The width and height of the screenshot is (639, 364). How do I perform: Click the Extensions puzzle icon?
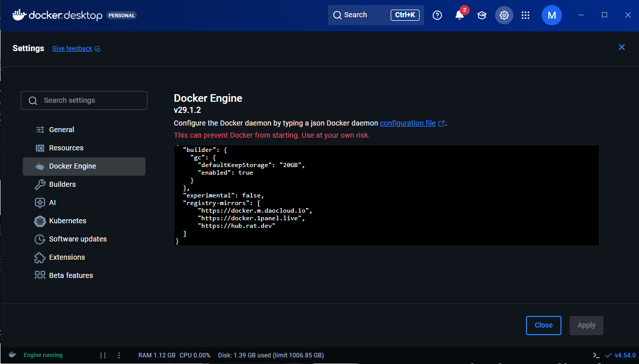coord(40,257)
